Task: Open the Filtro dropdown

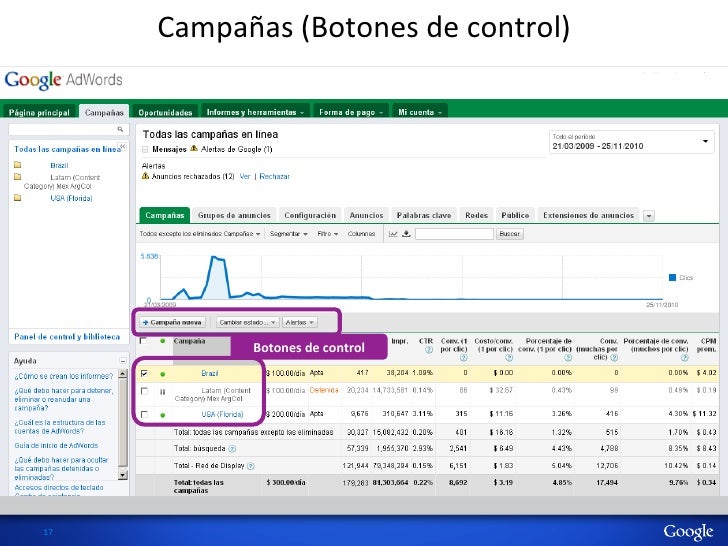Action: [x=328, y=234]
